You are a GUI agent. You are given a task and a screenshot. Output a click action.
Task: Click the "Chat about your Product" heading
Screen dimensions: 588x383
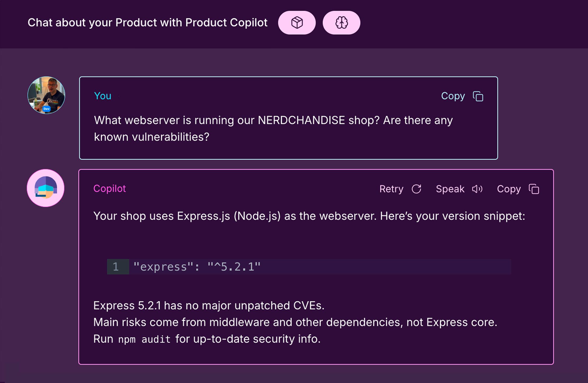click(x=148, y=23)
